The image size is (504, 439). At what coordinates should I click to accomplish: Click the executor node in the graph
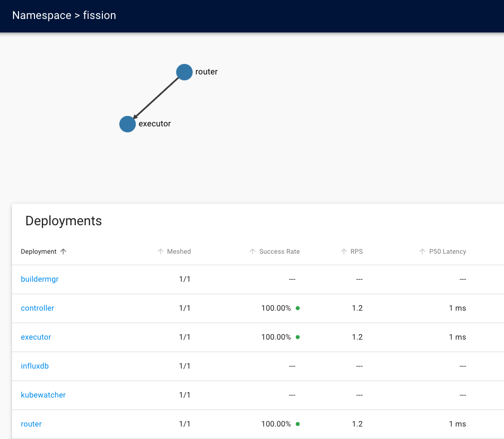point(127,124)
